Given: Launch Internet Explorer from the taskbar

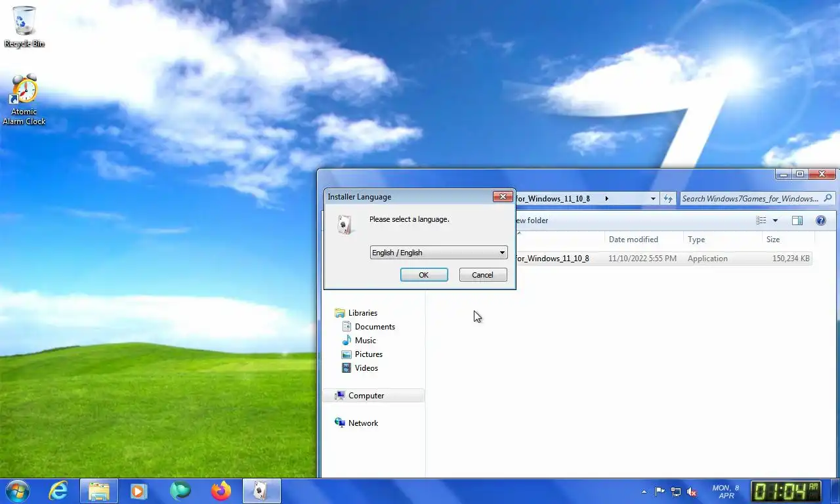Looking at the screenshot, I should [x=59, y=491].
